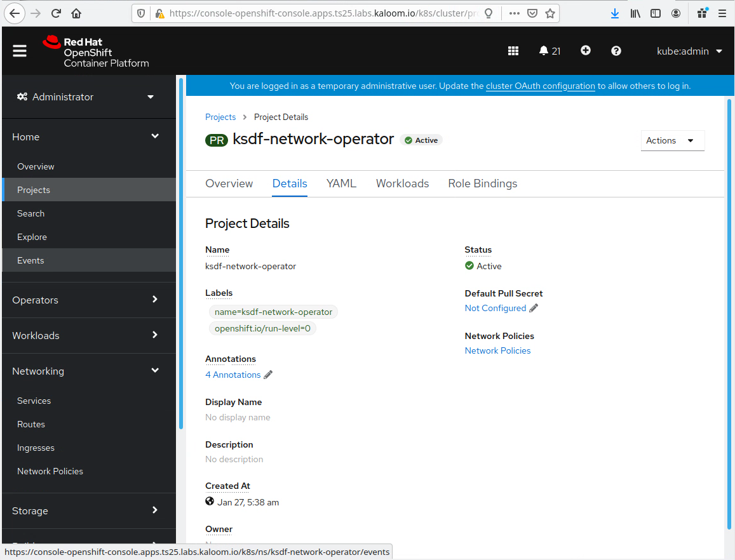735x560 pixels.
Task: Open the hamburger navigation menu
Action: [20, 51]
